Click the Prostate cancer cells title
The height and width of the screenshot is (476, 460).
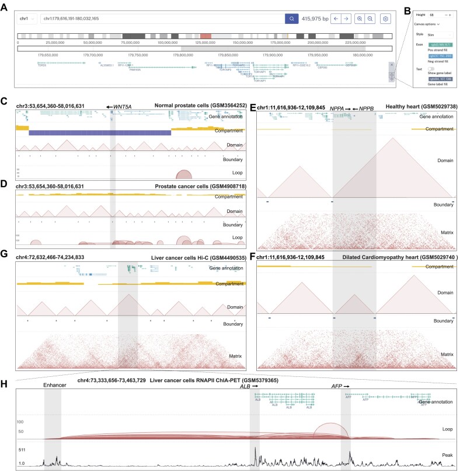pyautogui.click(x=201, y=187)
